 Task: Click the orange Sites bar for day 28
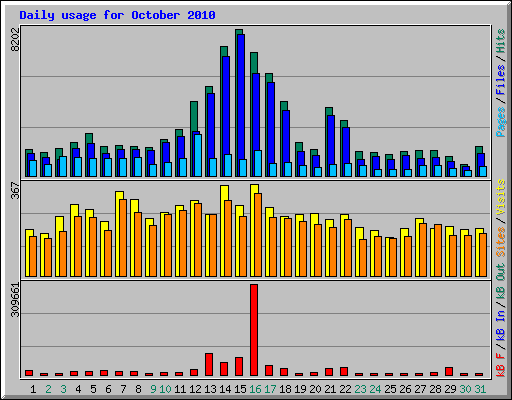pyautogui.click(x=438, y=251)
